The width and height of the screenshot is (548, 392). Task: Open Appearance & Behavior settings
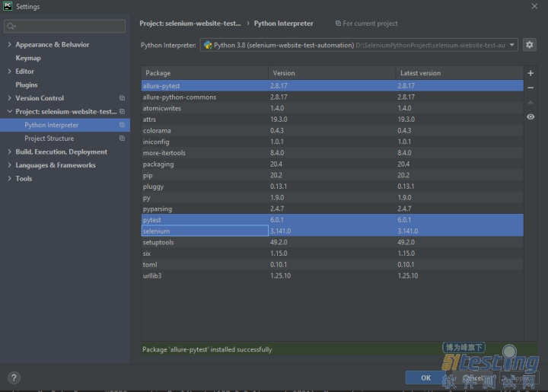coord(53,44)
